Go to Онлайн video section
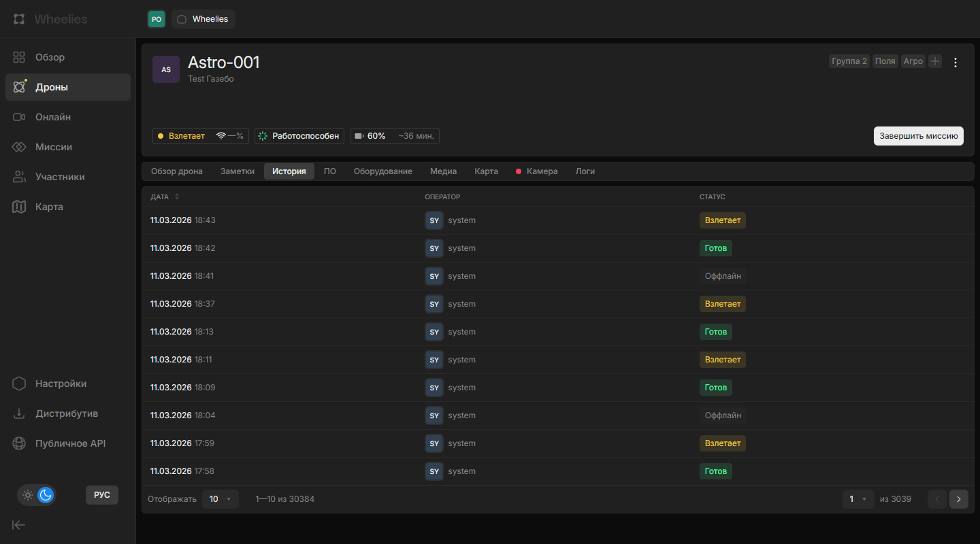 pyautogui.click(x=67, y=117)
